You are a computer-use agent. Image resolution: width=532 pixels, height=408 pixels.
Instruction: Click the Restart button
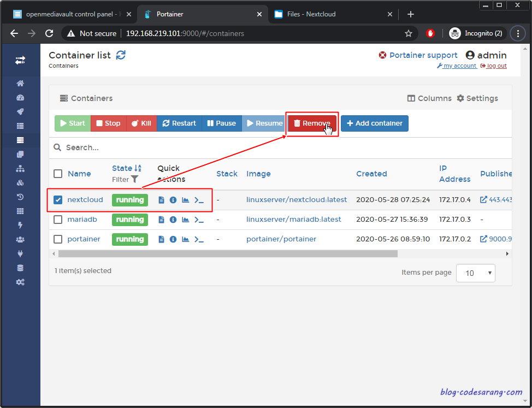(x=179, y=123)
